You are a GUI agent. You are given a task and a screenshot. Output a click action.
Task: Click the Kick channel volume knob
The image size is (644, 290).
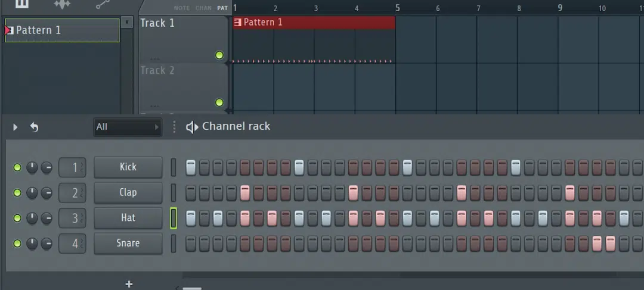click(x=47, y=167)
